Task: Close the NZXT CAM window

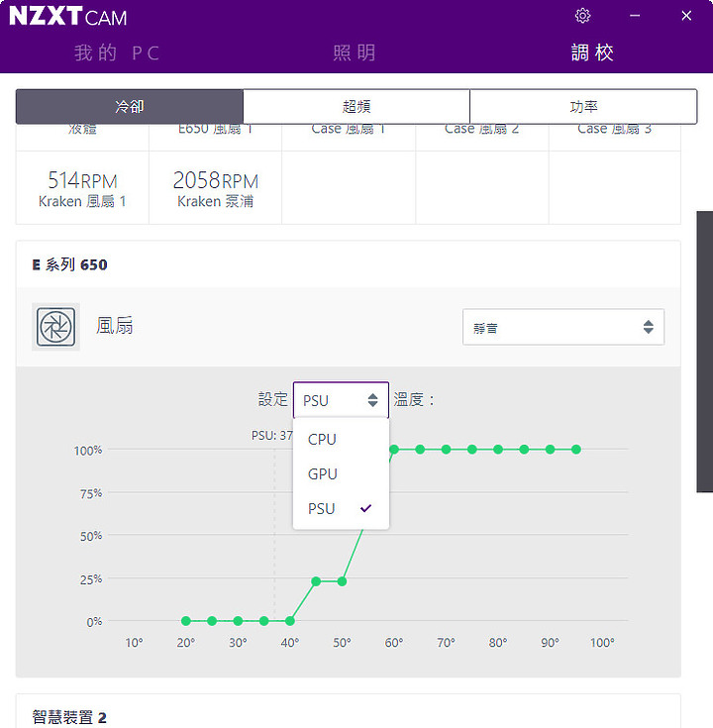Action: point(686,16)
